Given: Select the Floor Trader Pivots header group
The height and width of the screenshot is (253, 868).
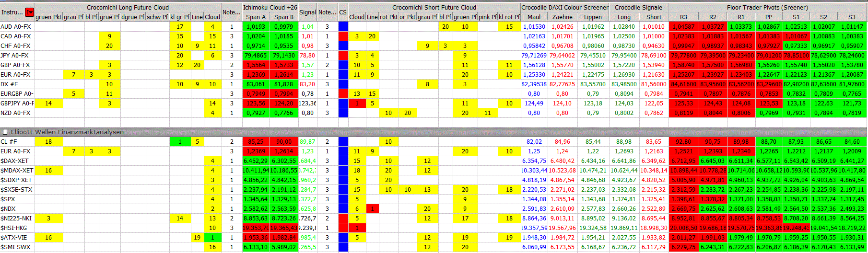Looking at the screenshot, I should click(767, 7).
